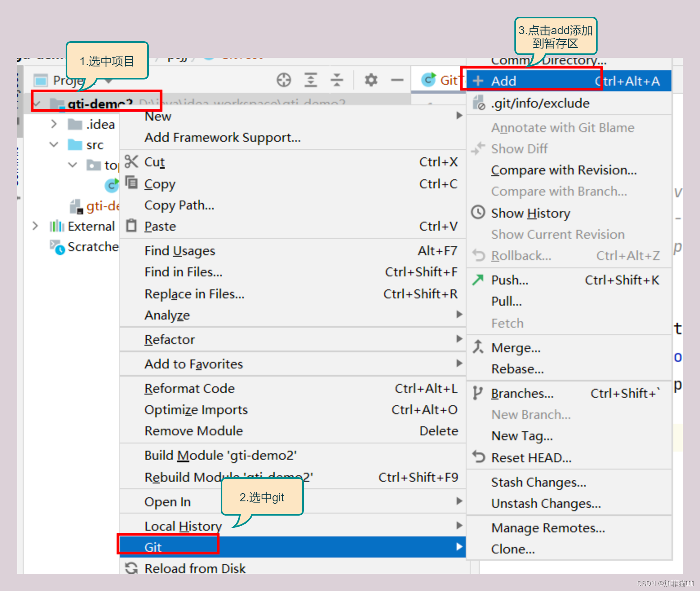Image resolution: width=700 pixels, height=591 pixels.
Task: Click the Reload from Disk refresh icon
Action: pos(131,568)
